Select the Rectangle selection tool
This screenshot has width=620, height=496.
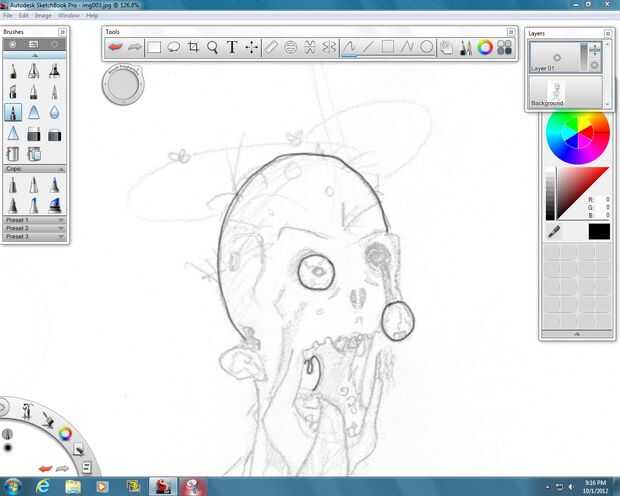pos(154,47)
